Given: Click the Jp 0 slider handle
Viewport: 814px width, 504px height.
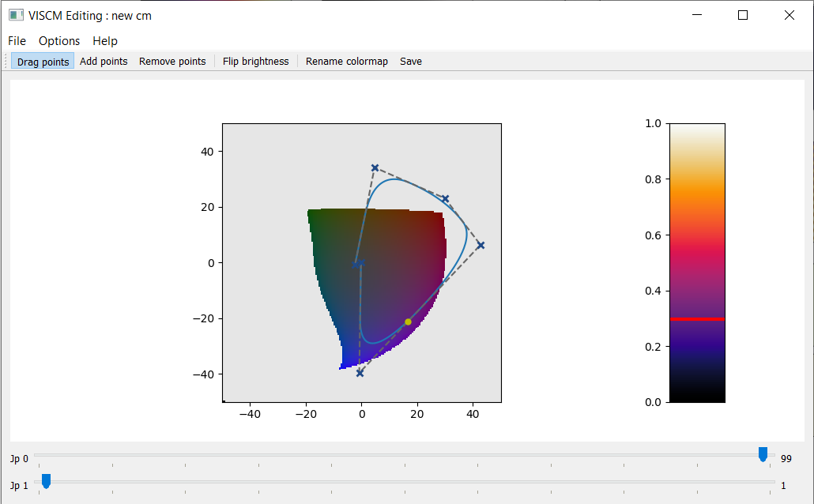Looking at the screenshot, I should [x=763, y=454].
